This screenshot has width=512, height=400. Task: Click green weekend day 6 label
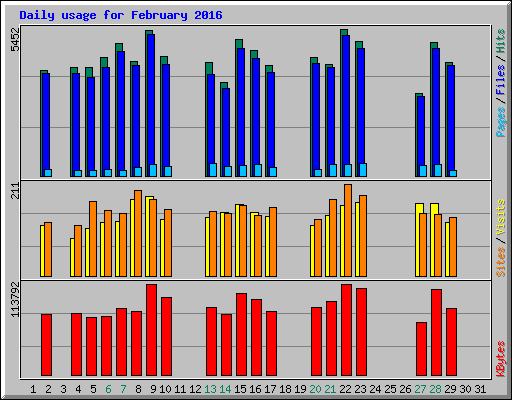pyautogui.click(x=108, y=389)
